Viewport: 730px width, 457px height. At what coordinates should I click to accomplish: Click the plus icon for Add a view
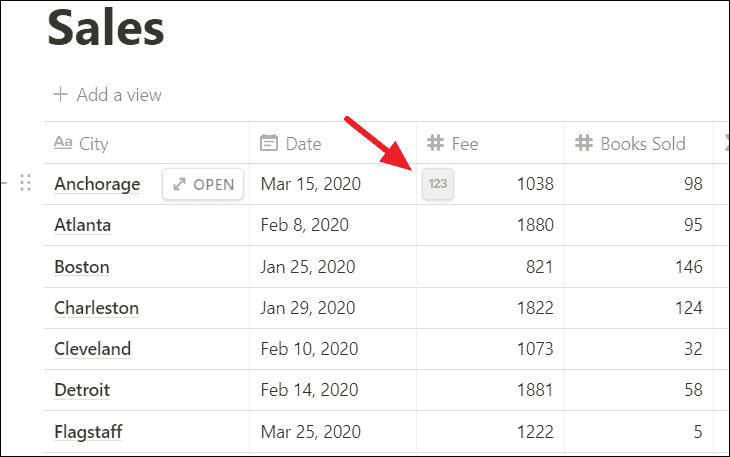pos(61,94)
